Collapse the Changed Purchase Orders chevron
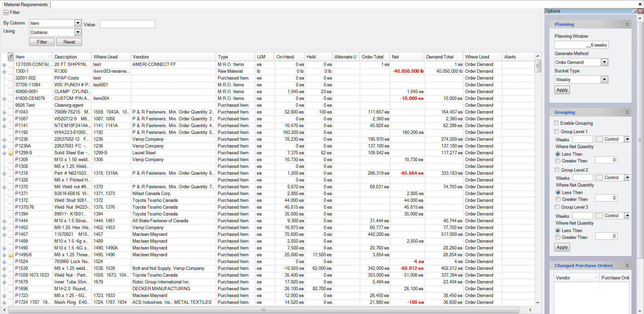Image resolution: width=644 pixels, height=314 pixels. pos(627,266)
